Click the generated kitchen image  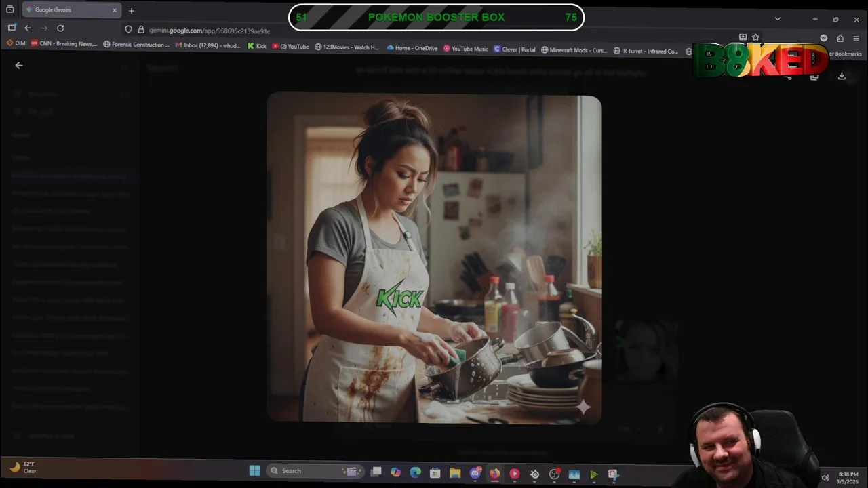434,259
